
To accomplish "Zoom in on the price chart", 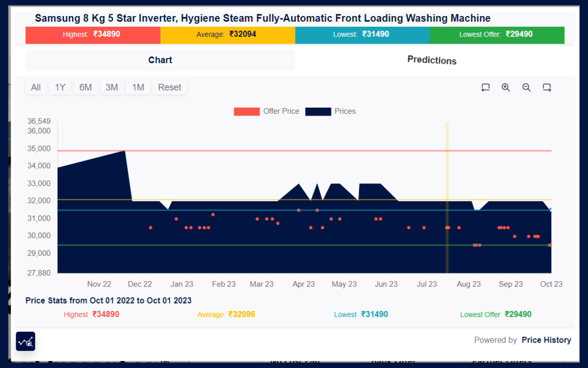I will (x=506, y=87).
